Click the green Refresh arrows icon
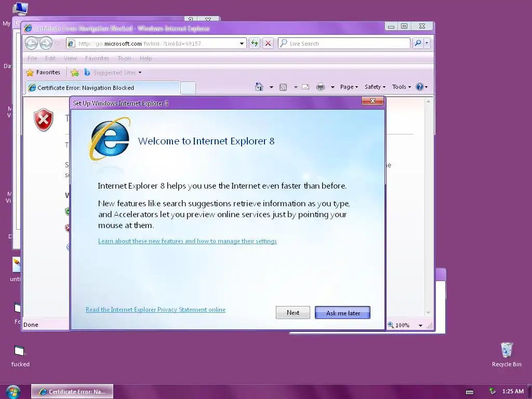The image size is (532, 399). pos(255,44)
